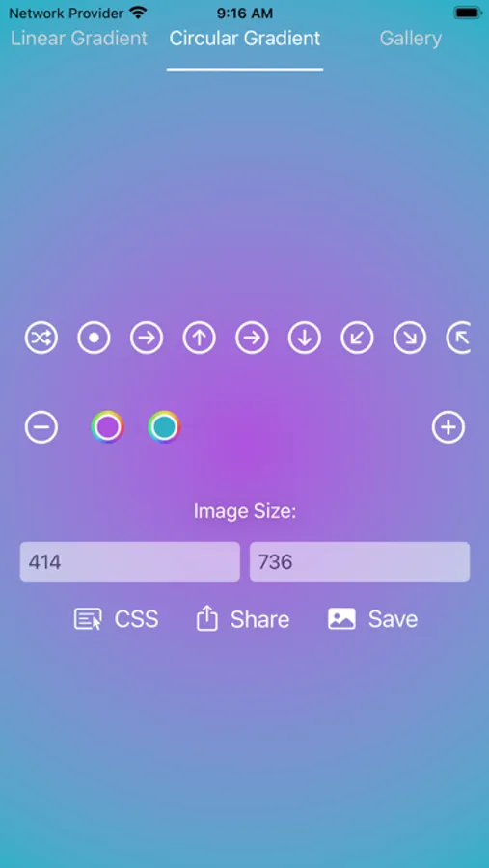Tap the Share button
The height and width of the screenshot is (868, 489).
242,619
